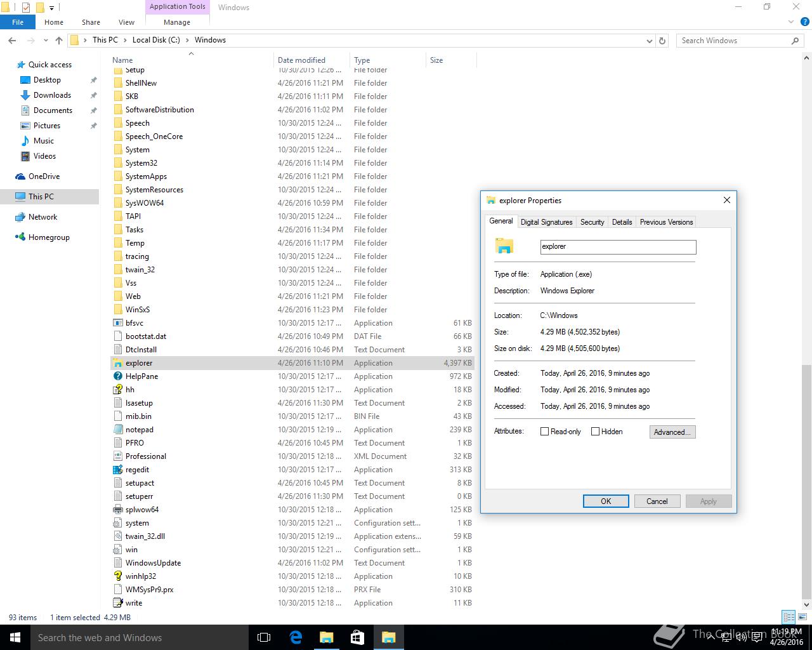Click the Search the web and Windows box

[x=139, y=637]
